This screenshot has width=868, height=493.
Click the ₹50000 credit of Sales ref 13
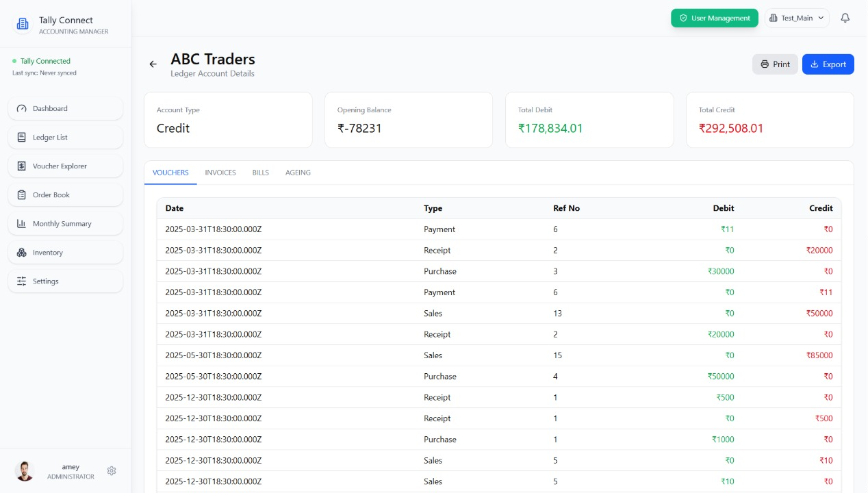coord(819,314)
